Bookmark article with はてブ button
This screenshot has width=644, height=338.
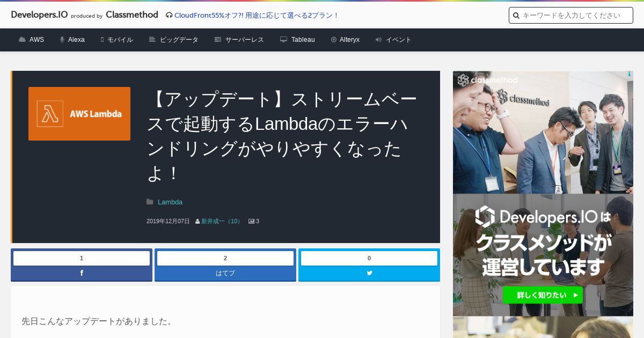click(x=225, y=273)
